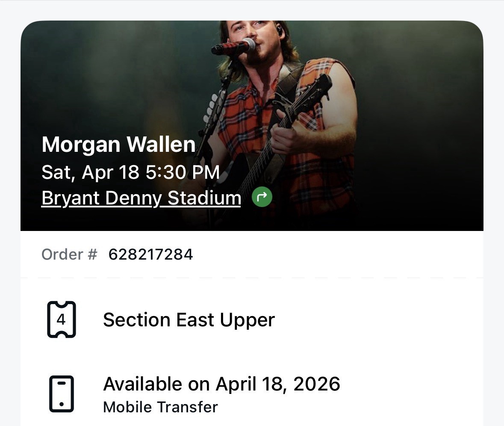Select the Available on April 18, 2026 text

click(221, 384)
